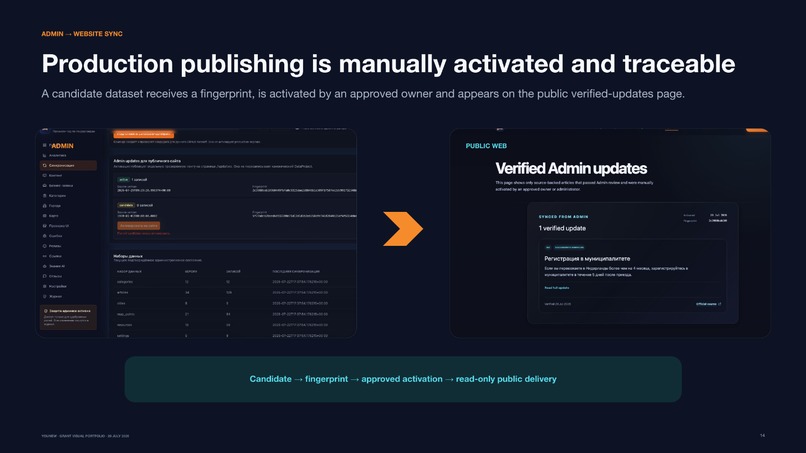Open the 'Регистрация в муниципалитете' article title

click(x=587, y=259)
